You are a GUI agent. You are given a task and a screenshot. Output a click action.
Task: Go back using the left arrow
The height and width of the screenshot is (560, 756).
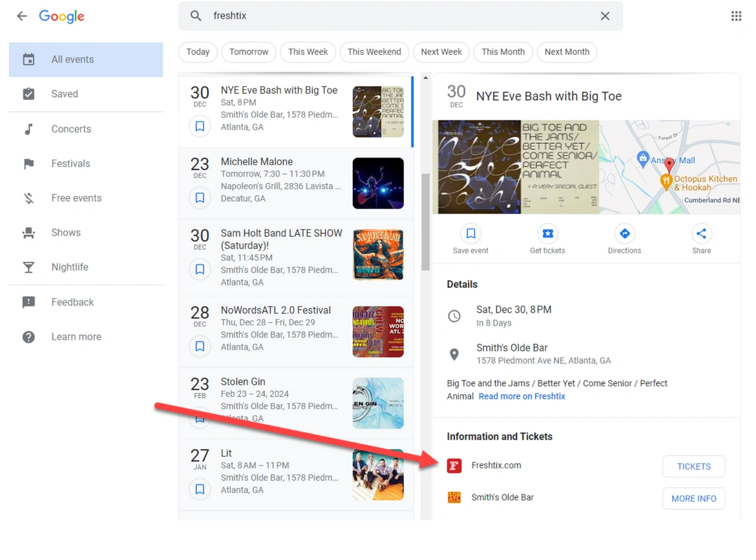click(x=22, y=16)
